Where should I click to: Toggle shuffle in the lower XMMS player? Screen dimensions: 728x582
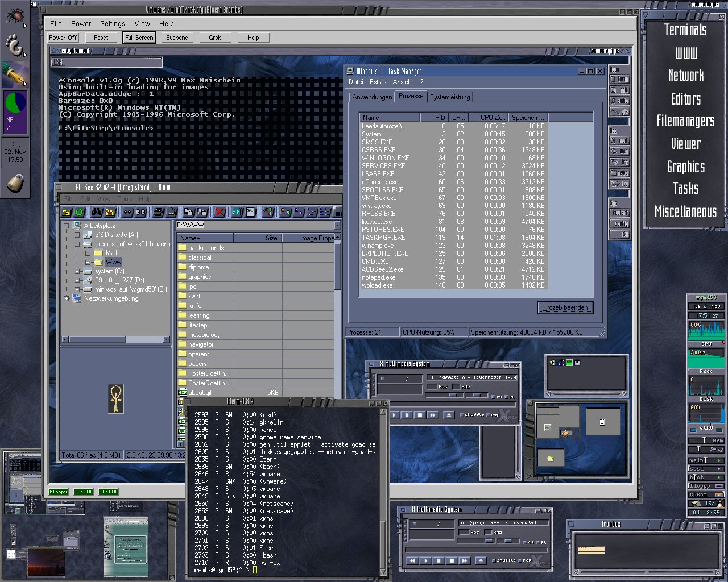tap(495, 560)
